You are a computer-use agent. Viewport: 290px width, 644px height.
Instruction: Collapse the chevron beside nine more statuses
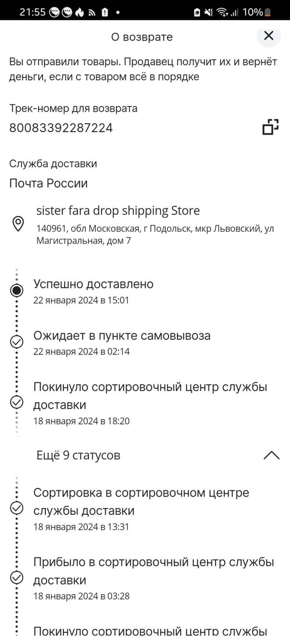click(x=272, y=455)
